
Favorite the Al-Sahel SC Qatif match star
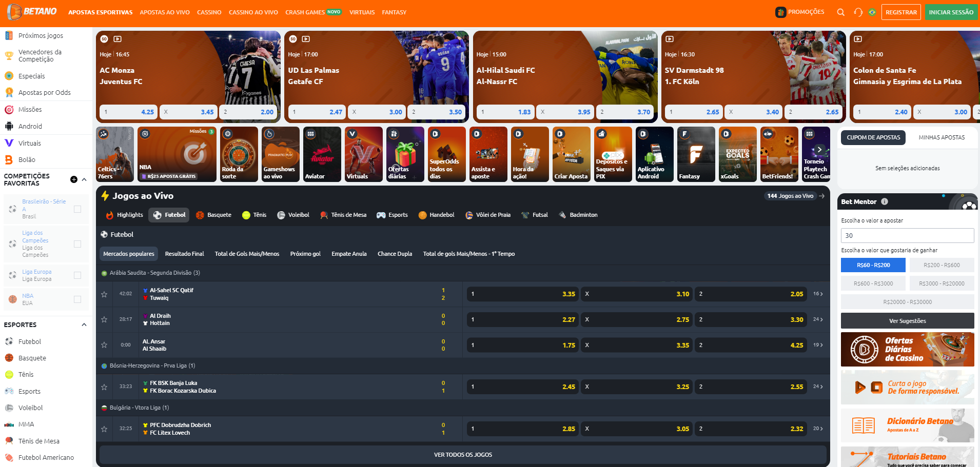(104, 294)
